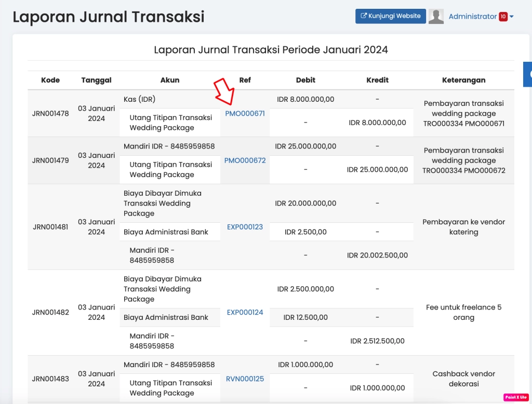This screenshot has height=404, width=532.
Task: Select journal code JRN001483 cell
Action: click(50, 379)
